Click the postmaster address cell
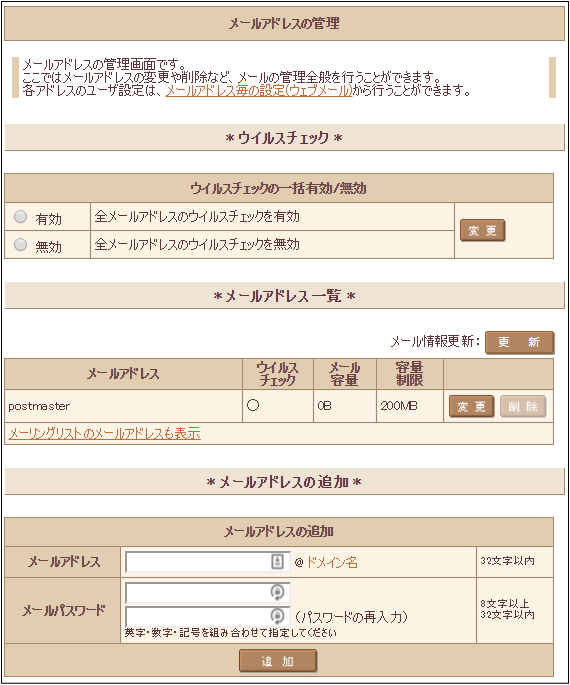The image size is (570, 685). [x=124, y=406]
